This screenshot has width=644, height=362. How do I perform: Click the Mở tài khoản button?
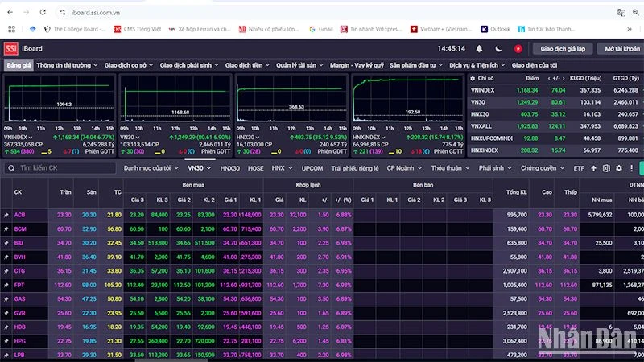pyautogui.click(x=621, y=48)
